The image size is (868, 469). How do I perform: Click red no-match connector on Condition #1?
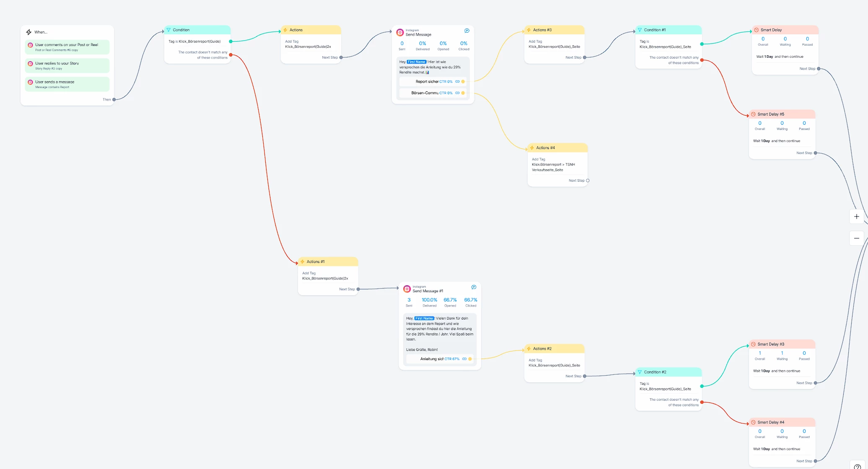702,60
